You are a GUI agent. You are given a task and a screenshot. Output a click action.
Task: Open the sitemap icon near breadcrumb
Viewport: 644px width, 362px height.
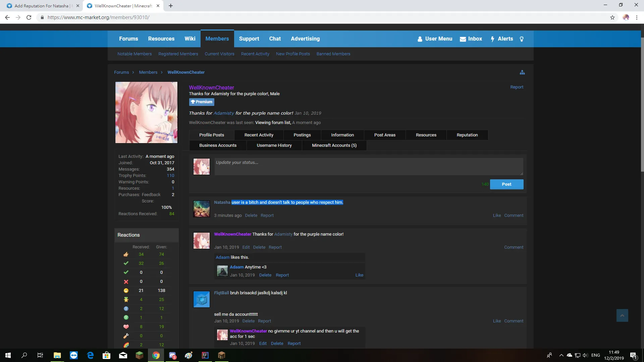point(522,72)
